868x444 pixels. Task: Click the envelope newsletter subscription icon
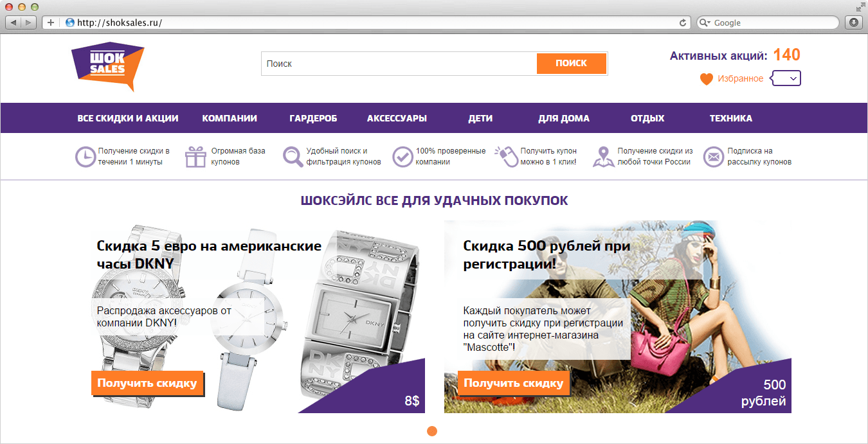pyautogui.click(x=713, y=157)
